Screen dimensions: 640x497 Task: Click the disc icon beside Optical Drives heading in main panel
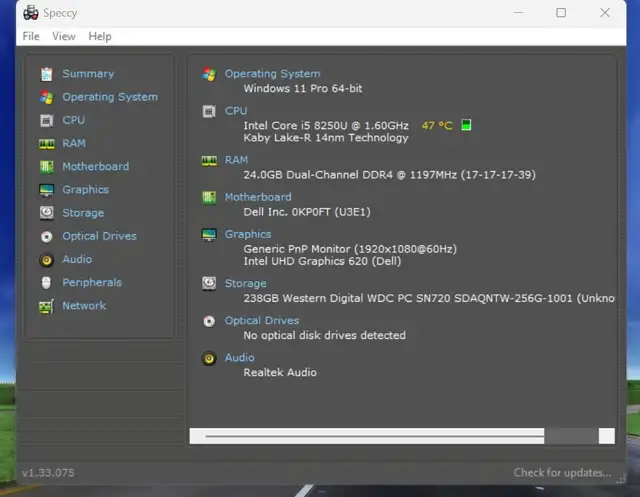tap(209, 321)
